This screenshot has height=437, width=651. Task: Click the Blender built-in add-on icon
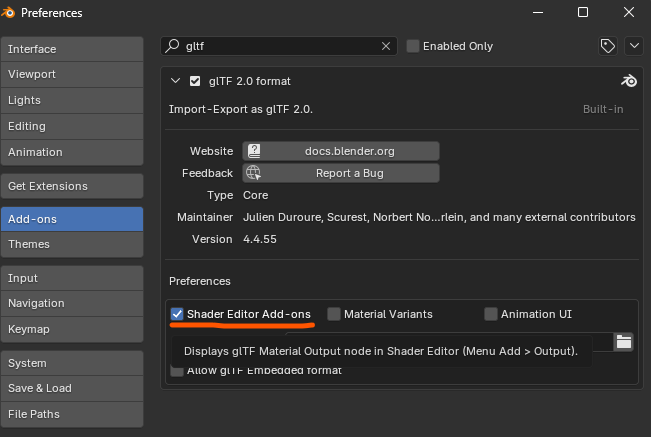coord(629,81)
